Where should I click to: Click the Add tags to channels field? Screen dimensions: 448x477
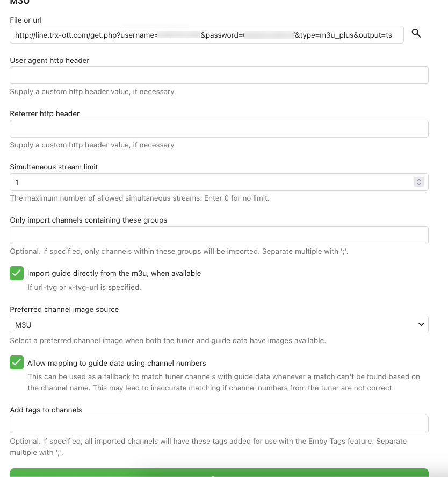tap(219, 424)
